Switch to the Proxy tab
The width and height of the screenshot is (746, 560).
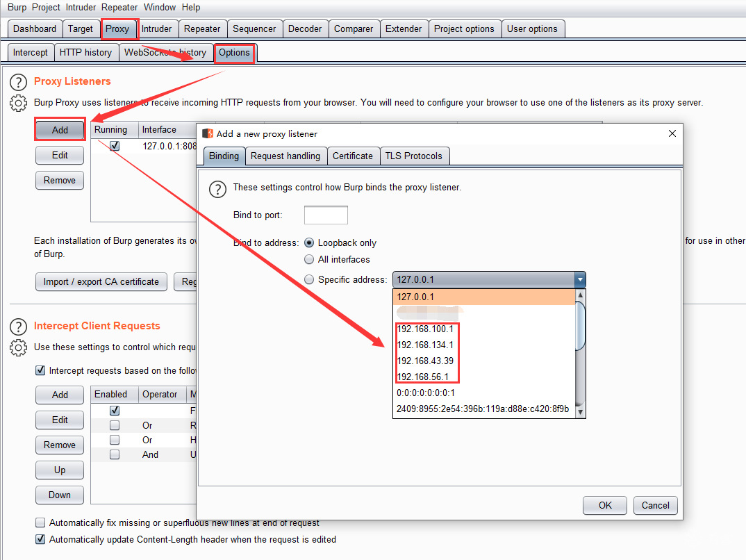point(117,28)
